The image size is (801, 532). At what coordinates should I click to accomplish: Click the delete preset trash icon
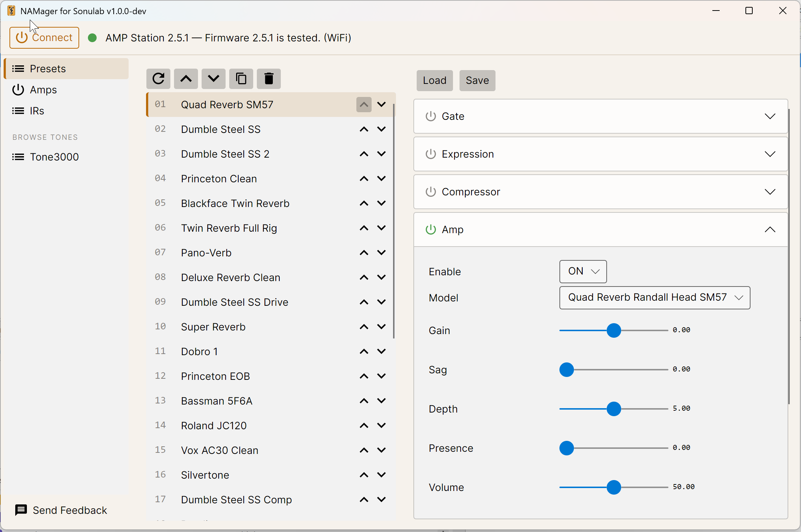click(269, 79)
